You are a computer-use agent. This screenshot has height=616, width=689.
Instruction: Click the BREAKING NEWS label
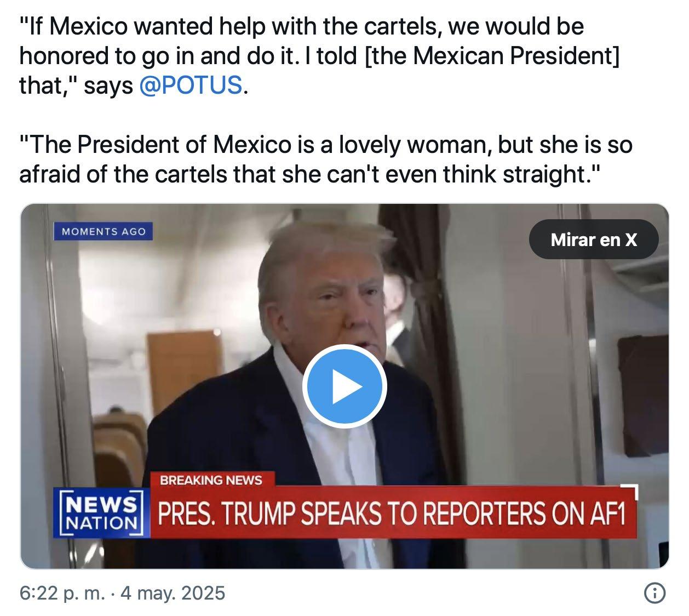click(x=211, y=480)
